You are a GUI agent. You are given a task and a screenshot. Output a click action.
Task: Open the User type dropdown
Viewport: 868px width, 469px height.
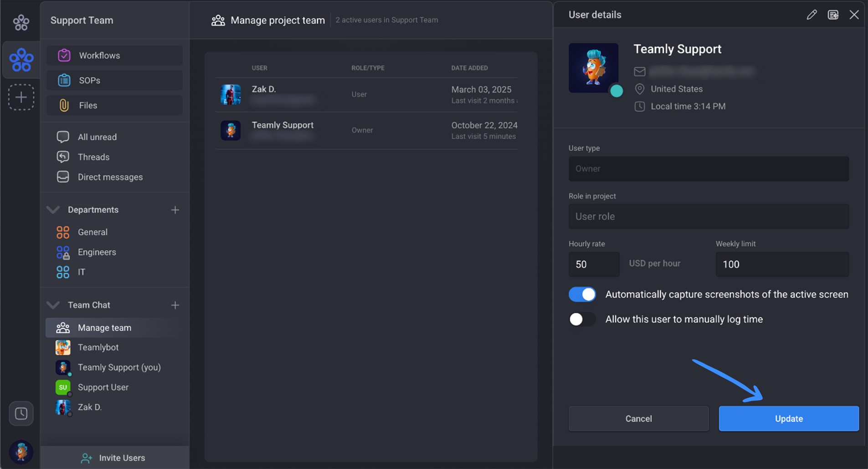[709, 169]
